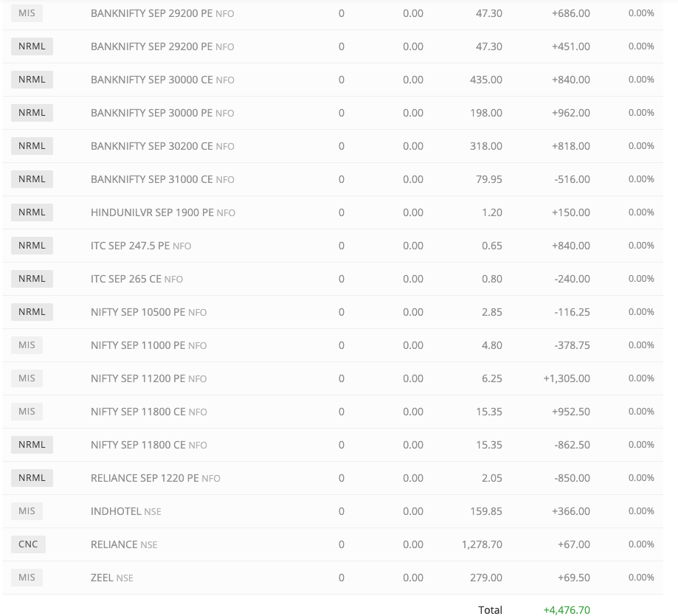Click the 1,278.70 LTP for RELIANCE
Viewport: 678px width, 616px height.
(481, 544)
